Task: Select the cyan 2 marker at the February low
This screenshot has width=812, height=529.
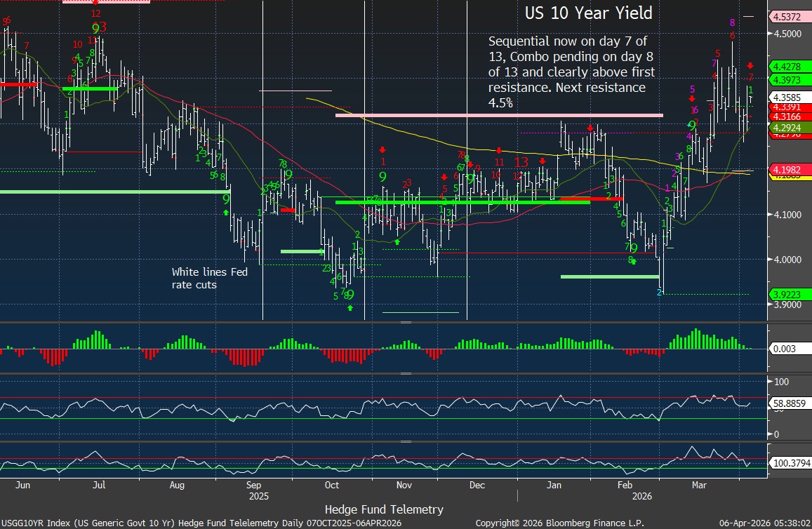Action: pyautogui.click(x=659, y=292)
